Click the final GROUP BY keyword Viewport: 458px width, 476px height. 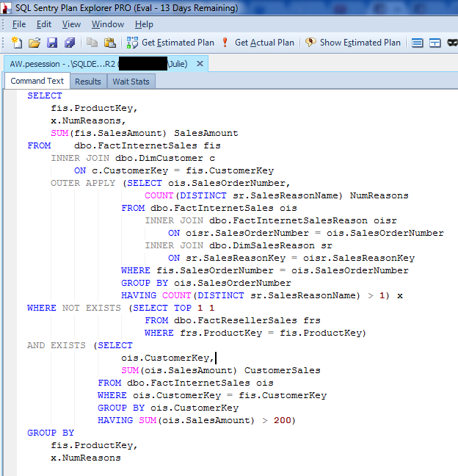(x=51, y=433)
